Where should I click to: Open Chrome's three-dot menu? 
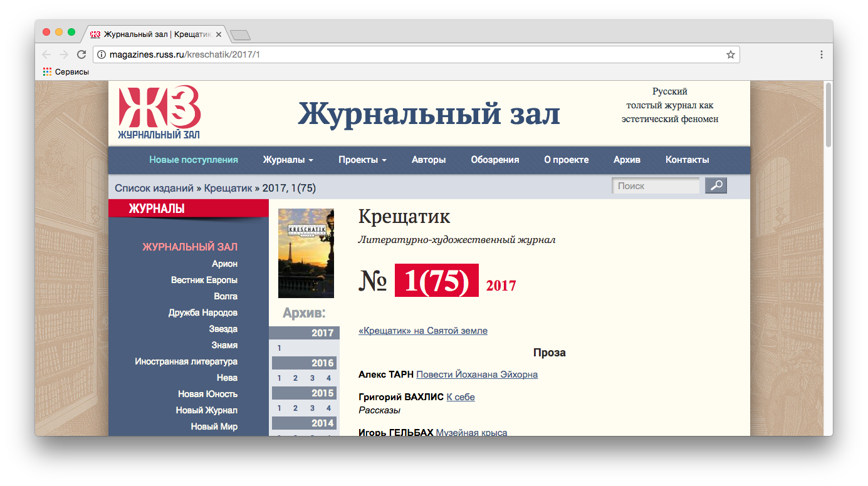(821, 54)
